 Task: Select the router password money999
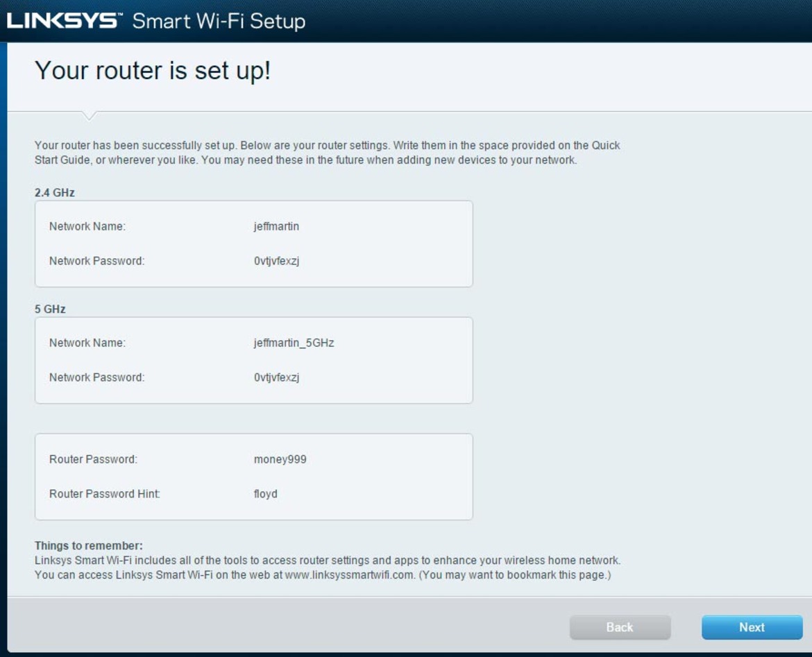pyautogui.click(x=280, y=459)
